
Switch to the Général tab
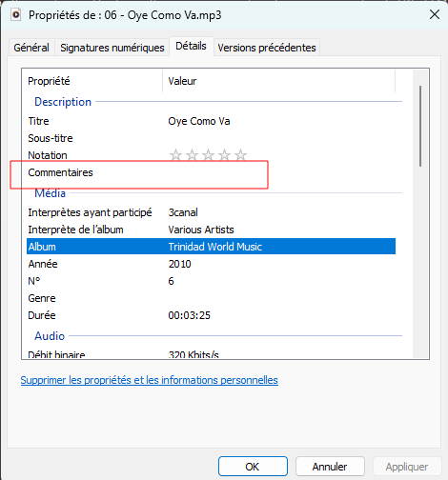pyautogui.click(x=31, y=48)
